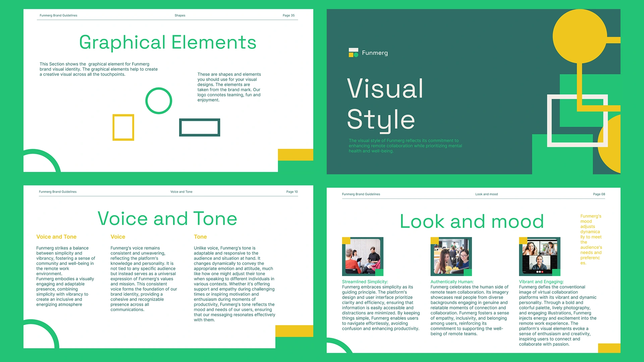Click the Vibrant and Engaging label
This screenshot has height=362, width=644.
(541, 282)
